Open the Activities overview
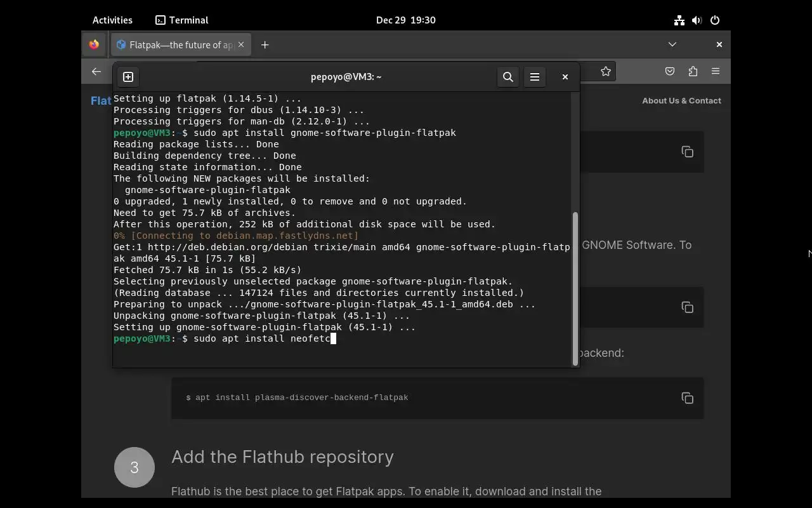The width and height of the screenshot is (812, 508). pyautogui.click(x=112, y=20)
